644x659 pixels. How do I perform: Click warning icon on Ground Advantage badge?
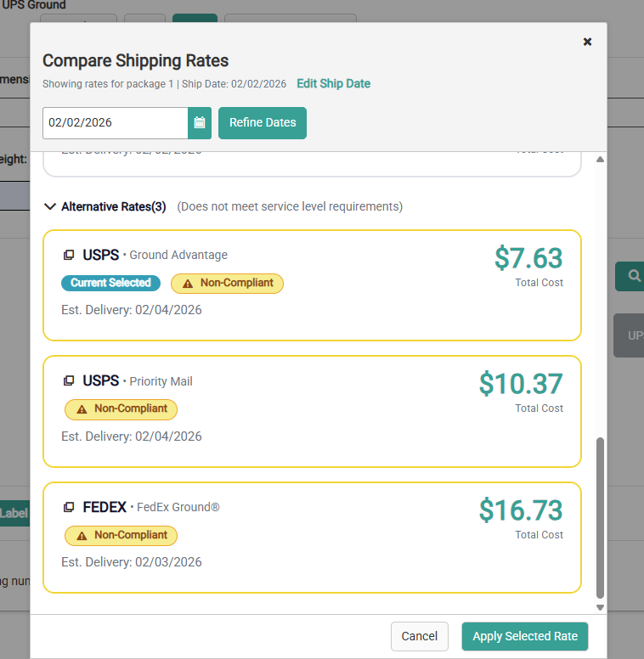[x=188, y=284]
